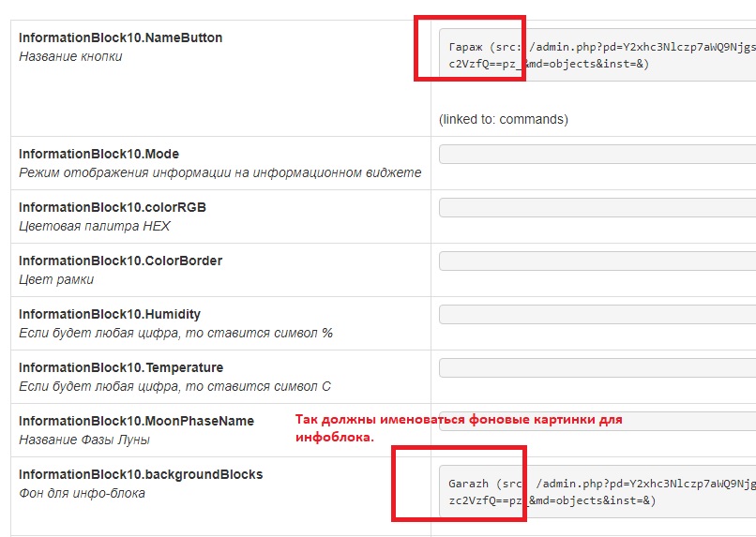Click the InformationBlock10.colorRGB property label
The image size is (756, 537).
(x=113, y=207)
